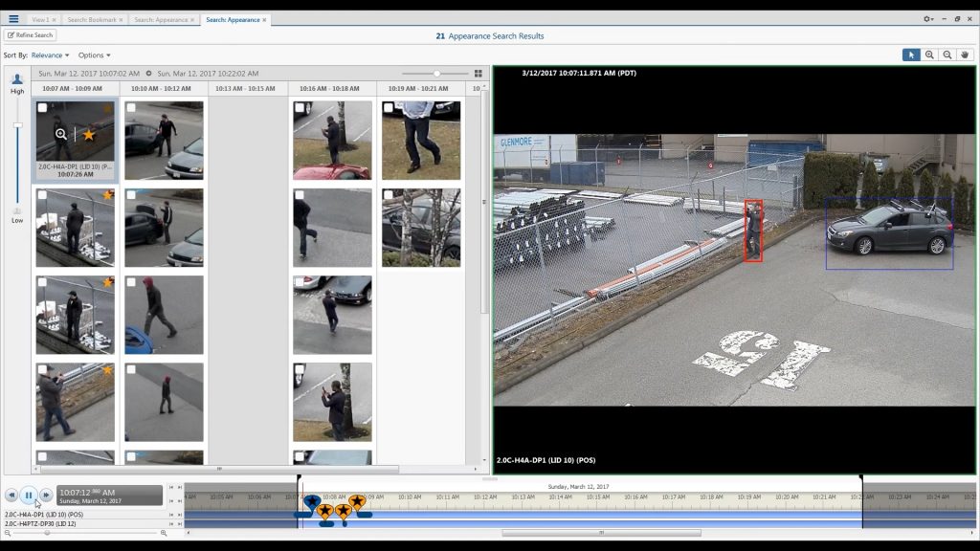The image size is (980, 551).
Task: Expand the Options dropdown
Action: [95, 55]
